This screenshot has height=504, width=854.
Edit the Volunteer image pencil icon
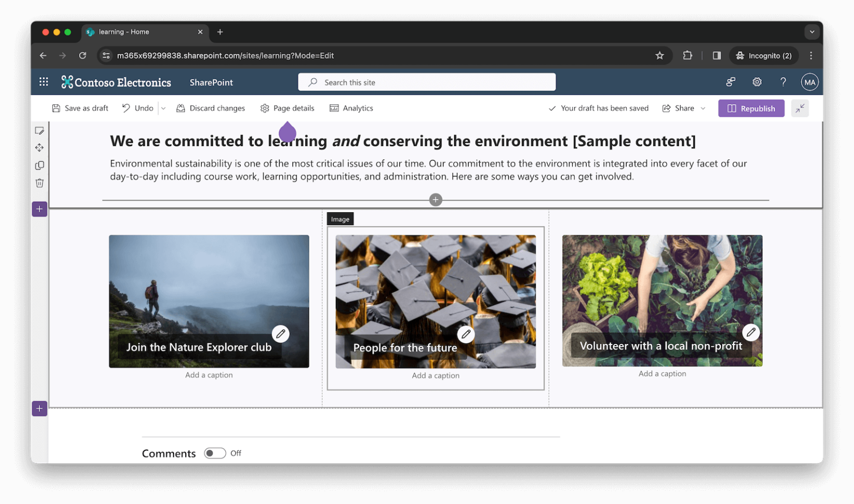[751, 332]
